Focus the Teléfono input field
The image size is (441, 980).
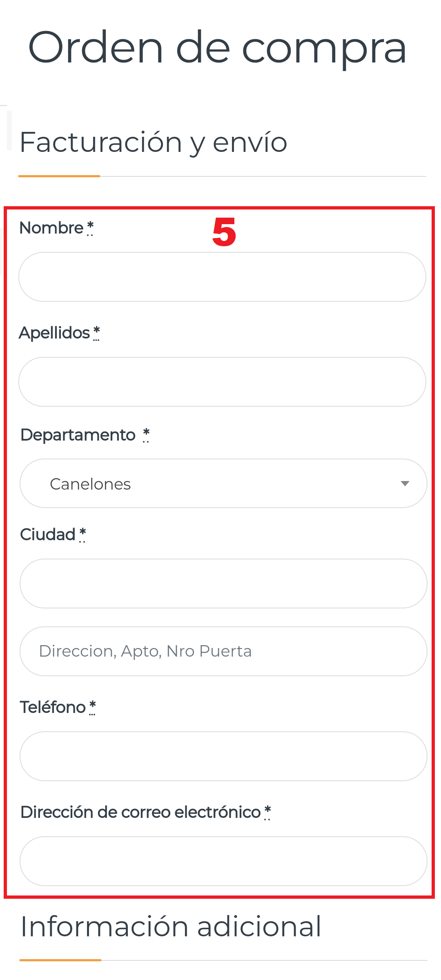(223, 756)
